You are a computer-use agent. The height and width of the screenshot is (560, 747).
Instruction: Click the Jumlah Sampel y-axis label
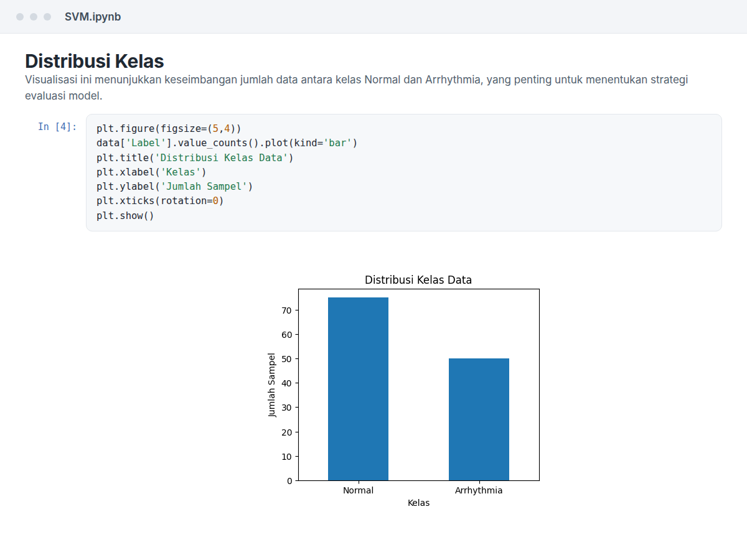[x=272, y=385]
